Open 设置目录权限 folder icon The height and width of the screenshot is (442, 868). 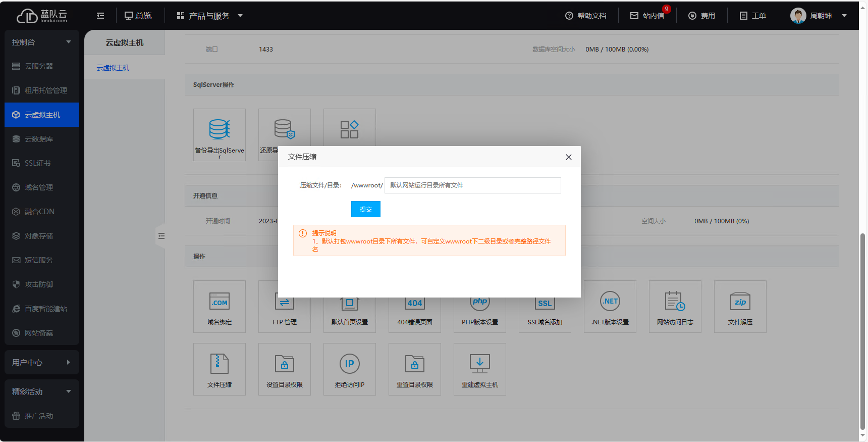[x=284, y=369]
